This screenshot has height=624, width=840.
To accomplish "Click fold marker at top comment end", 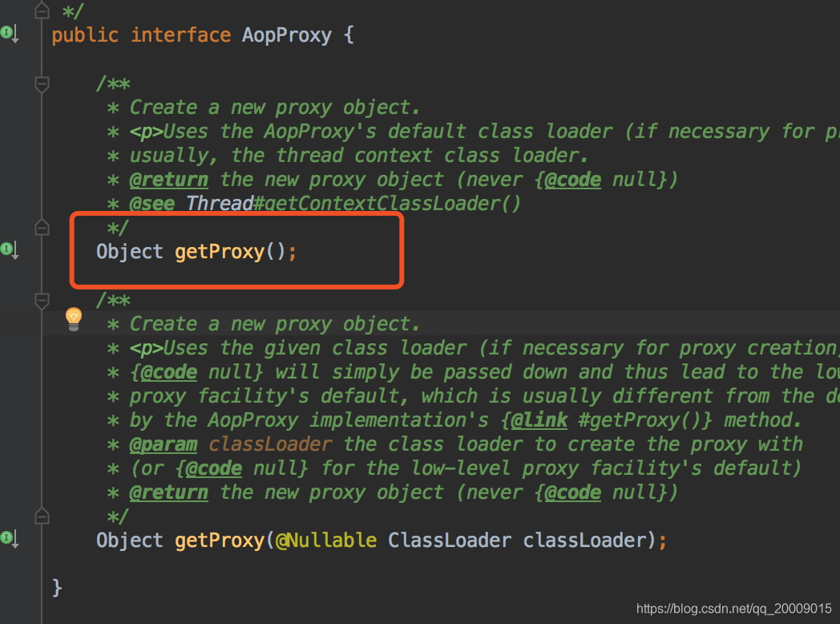I will coord(42,10).
